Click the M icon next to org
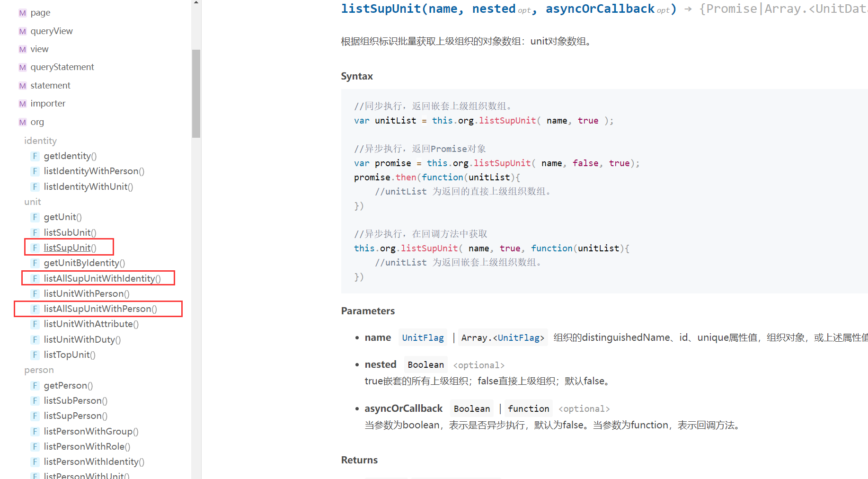The width and height of the screenshot is (868, 479). tap(22, 123)
